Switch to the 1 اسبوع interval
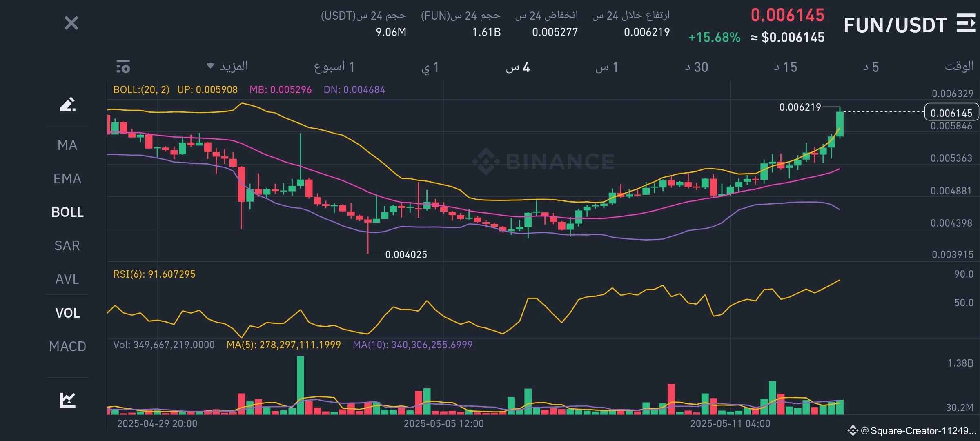Image resolution: width=980 pixels, height=441 pixels. click(334, 67)
